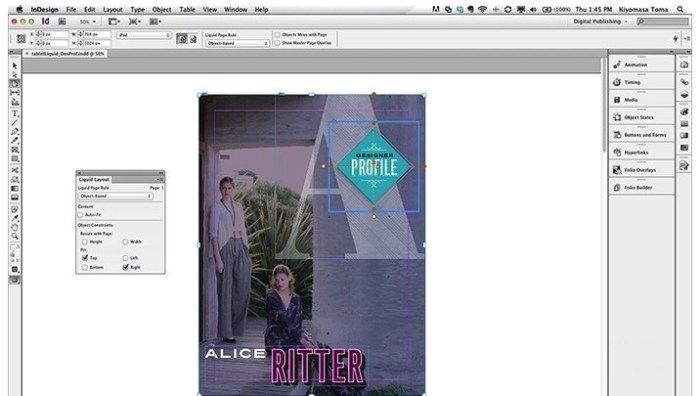Select the Rectangle Frame tool
The width and height of the screenshot is (700, 396).
point(15,150)
